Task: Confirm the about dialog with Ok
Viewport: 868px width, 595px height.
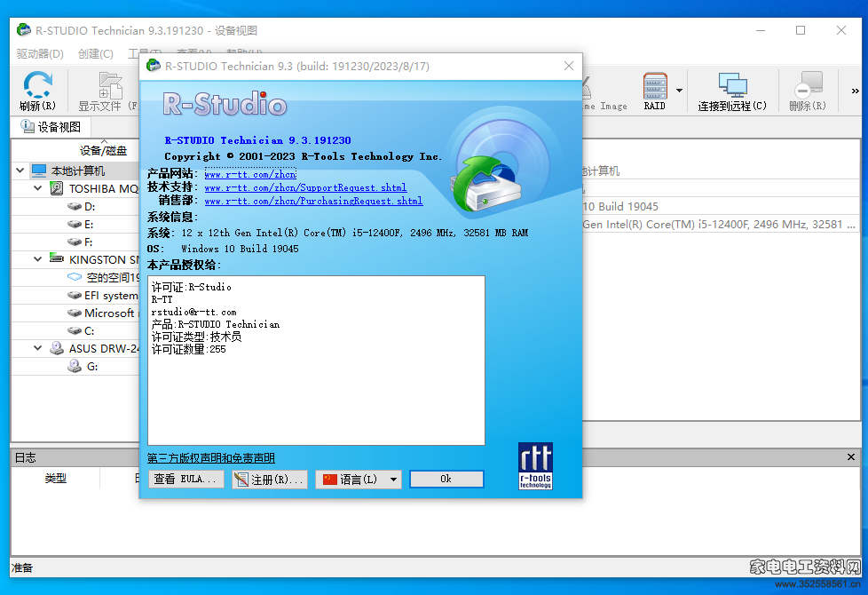Action: coord(446,480)
